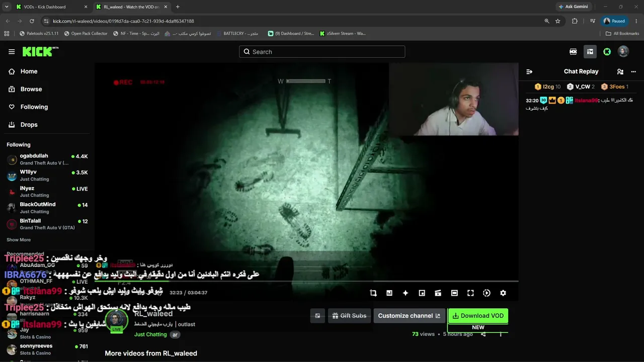Screen dimensions: 644x362
Task: Switch the player to theater mode
Action: (454, 293)
